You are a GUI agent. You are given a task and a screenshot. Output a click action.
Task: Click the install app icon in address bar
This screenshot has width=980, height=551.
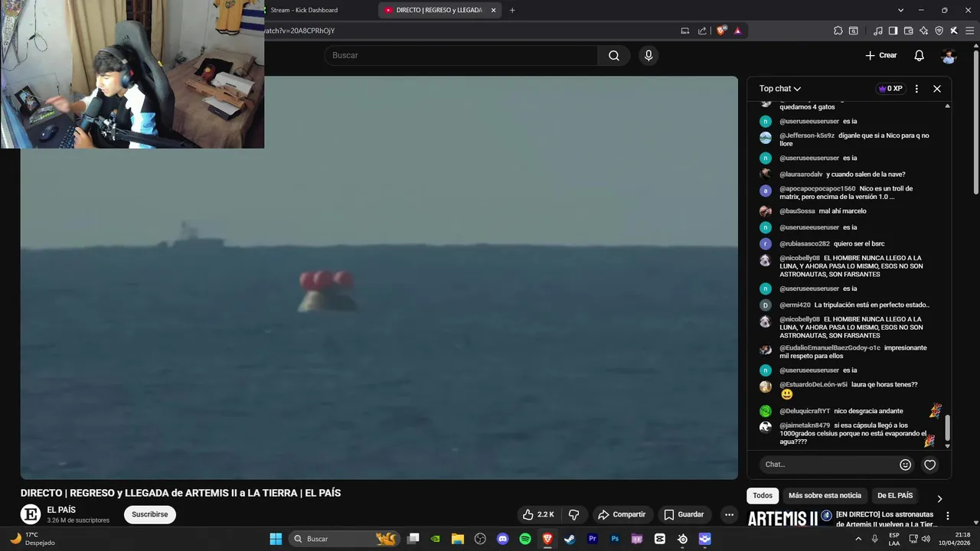point(685,31)
